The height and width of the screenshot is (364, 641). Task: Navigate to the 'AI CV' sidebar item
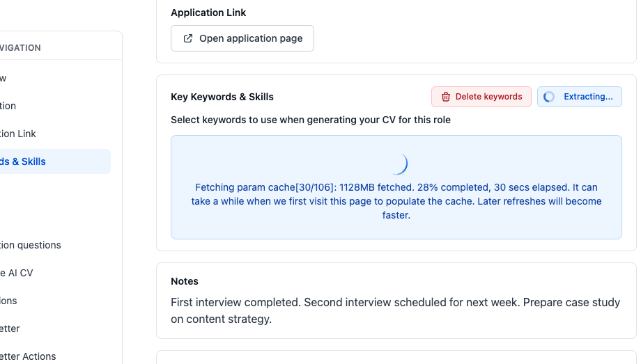click(17, 273)
